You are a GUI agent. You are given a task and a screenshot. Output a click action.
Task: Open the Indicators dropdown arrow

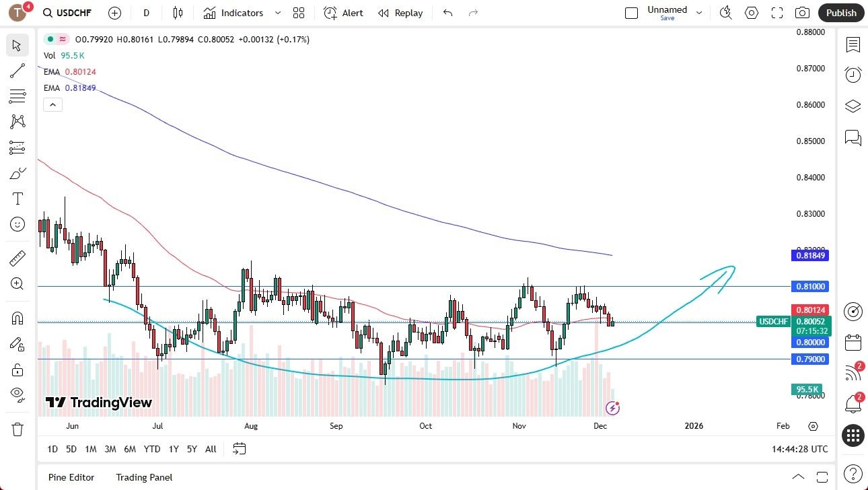pos(277,13)
